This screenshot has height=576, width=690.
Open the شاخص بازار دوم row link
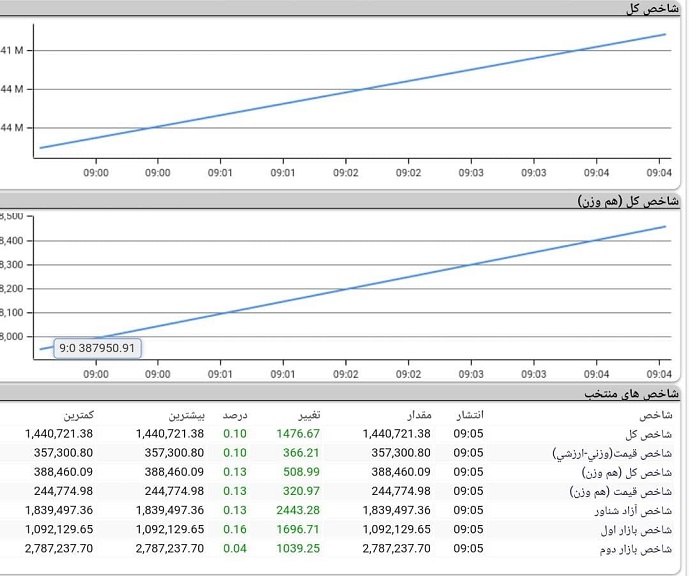click(636, 549)
